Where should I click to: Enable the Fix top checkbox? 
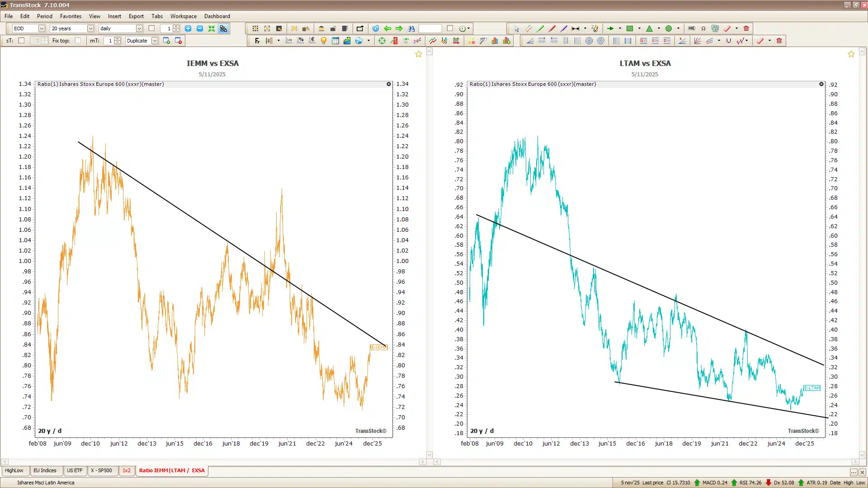click(79, 40)
